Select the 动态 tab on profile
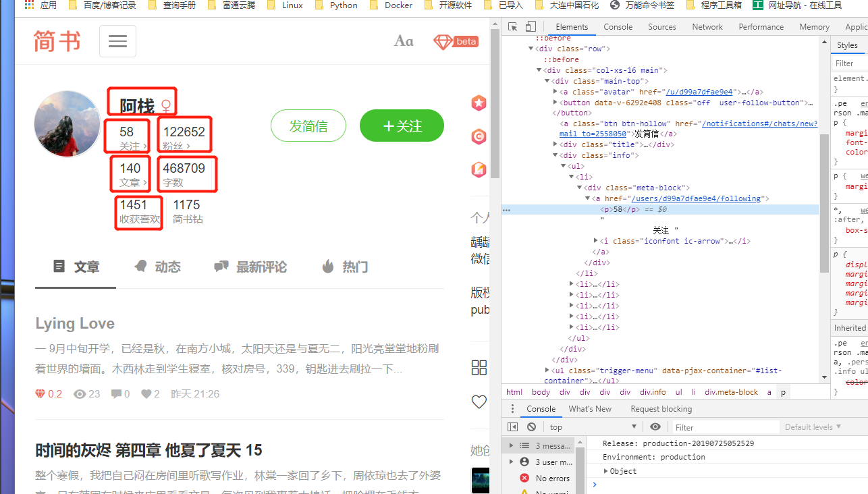 157,267
